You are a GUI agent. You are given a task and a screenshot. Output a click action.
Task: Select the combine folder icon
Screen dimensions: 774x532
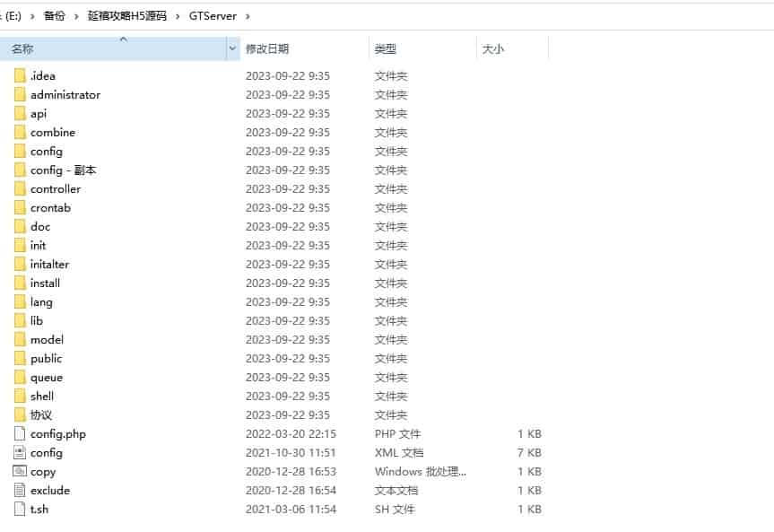click(x=20, y=133)
